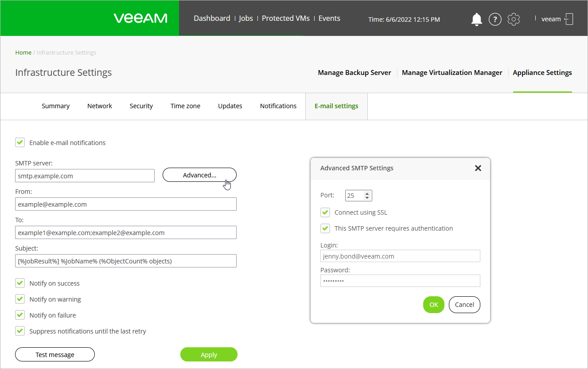588x369 pixels.
Task: Close the Advanced SMTP Settings dialog
Action: coord(478,168)
